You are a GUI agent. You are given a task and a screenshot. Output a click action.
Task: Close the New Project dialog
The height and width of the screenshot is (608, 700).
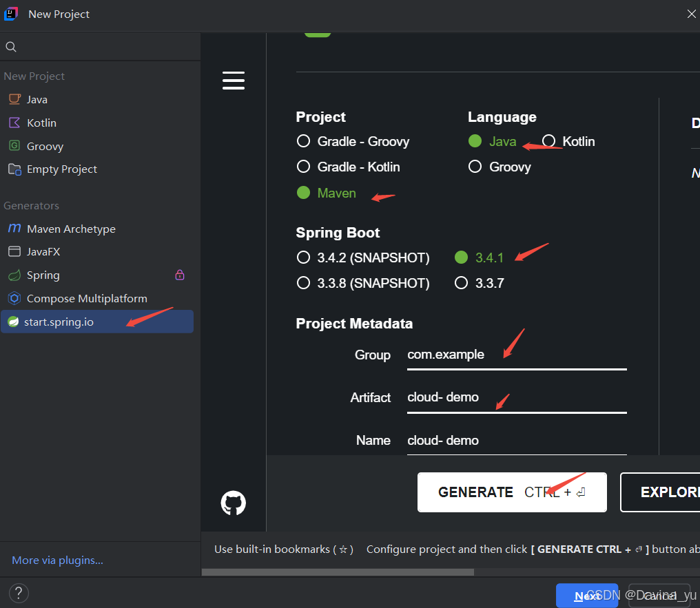pyautogui.click(x=692, y=14)
